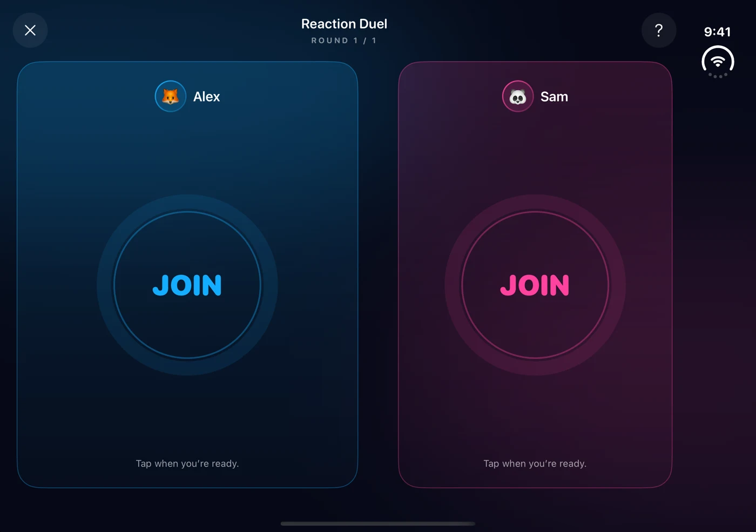The image size is (756, 532).
Task: Tap Sam's pink JOIN button
Action: click(535, 285)
